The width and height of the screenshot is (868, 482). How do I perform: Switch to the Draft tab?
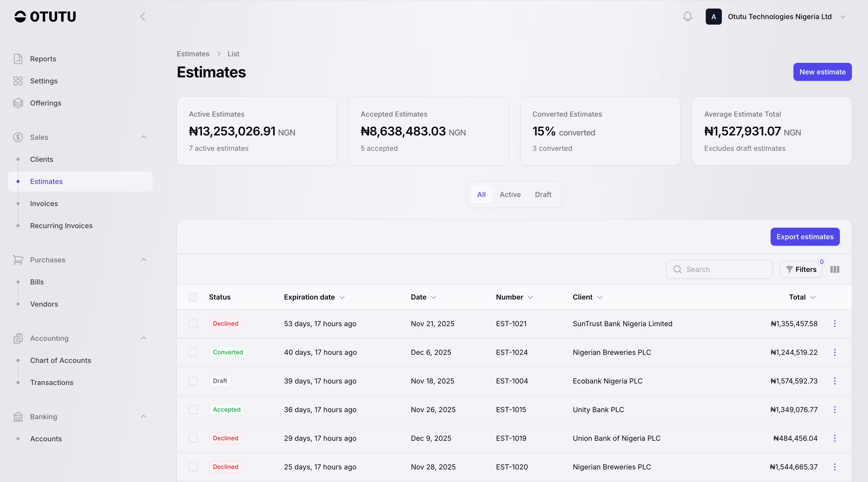coord(543,195)
